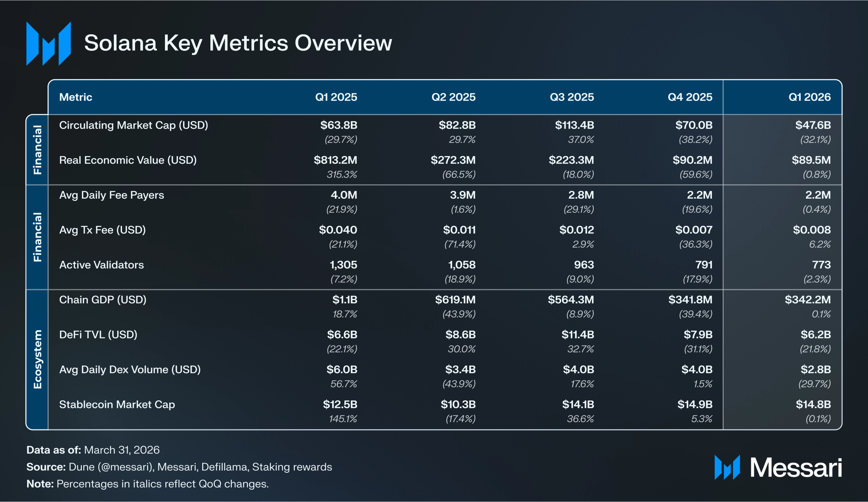
Task: Click the Dune (@messari) source text
Action: point(111,467)
